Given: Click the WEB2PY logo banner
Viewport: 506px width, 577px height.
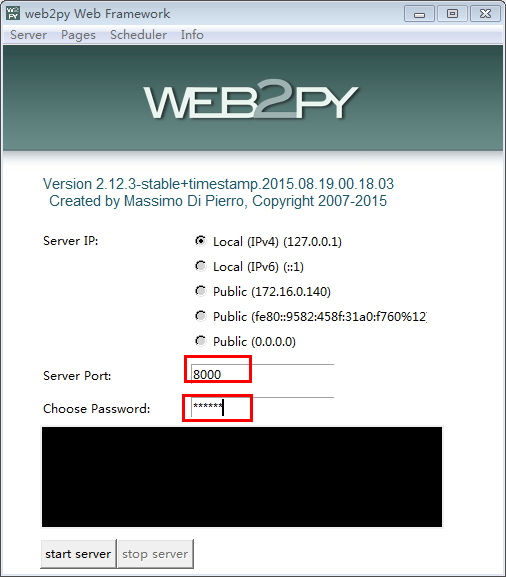Looking at the screenshot, I should [253, 98].
